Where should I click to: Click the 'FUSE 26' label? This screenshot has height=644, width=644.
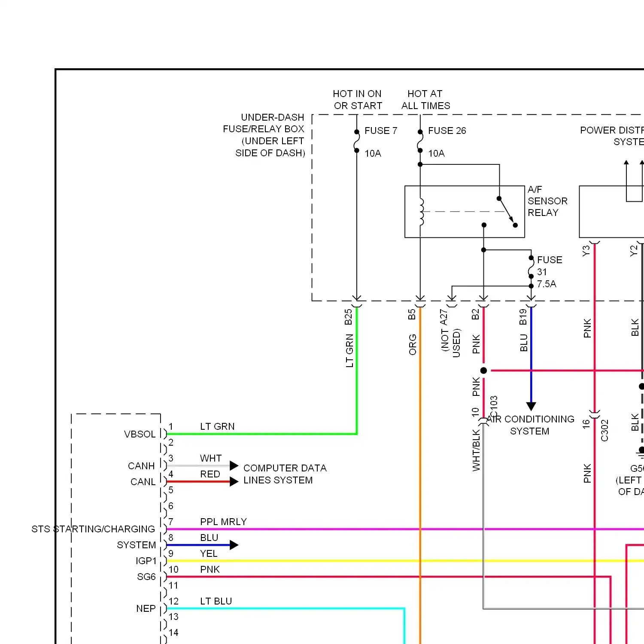coord(447,131)
